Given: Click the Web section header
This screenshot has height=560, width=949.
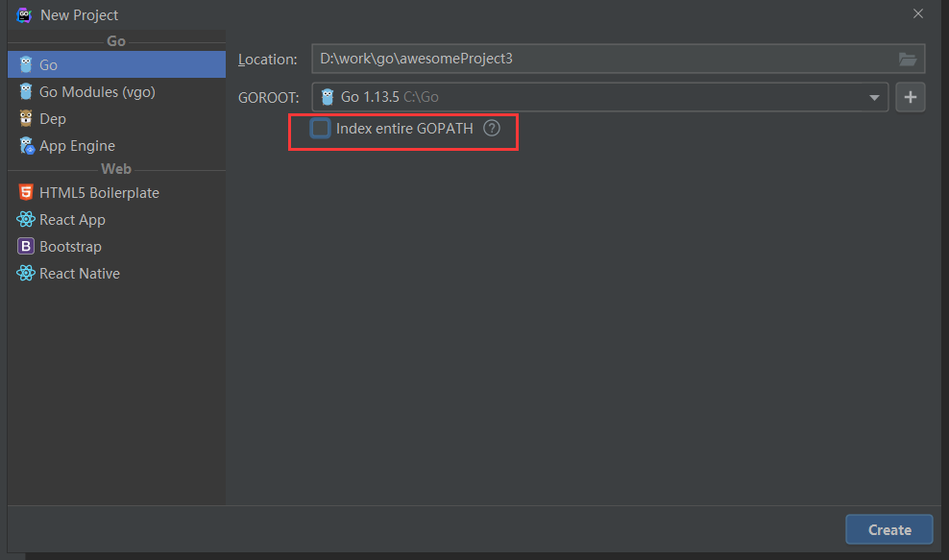Looking at the screenshot, I should (116, 168).
